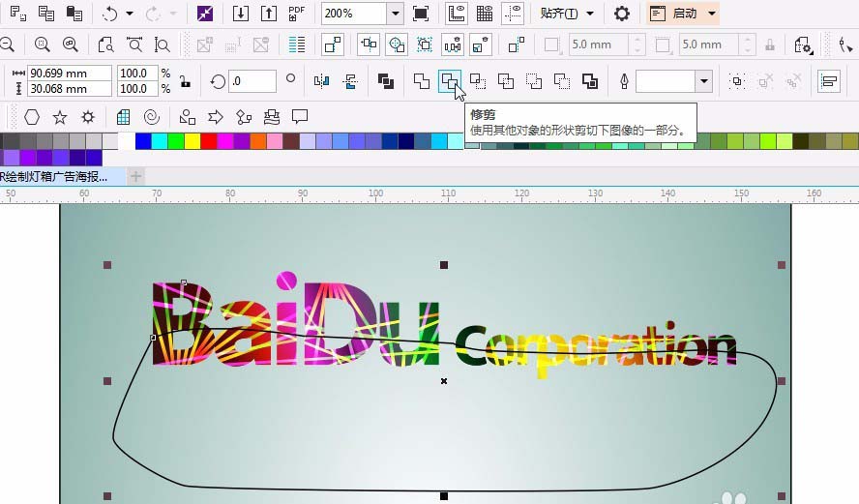This screenshot has height=504, width=859.
Task: Select the Graph paper tool icon
Action: coord(123,117)
